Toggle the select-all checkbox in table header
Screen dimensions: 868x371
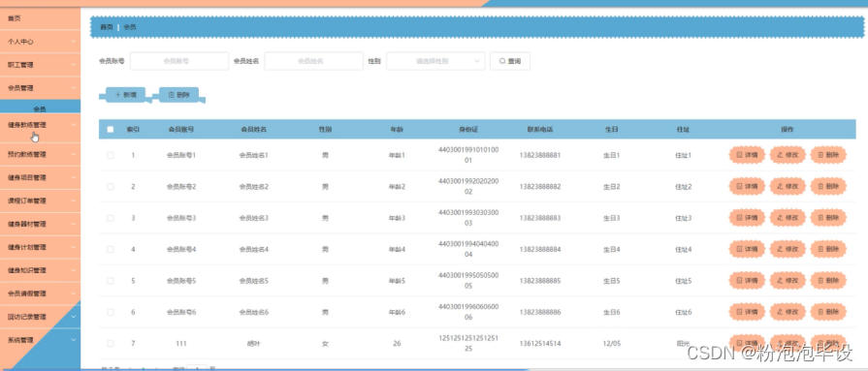coord(111,130)
